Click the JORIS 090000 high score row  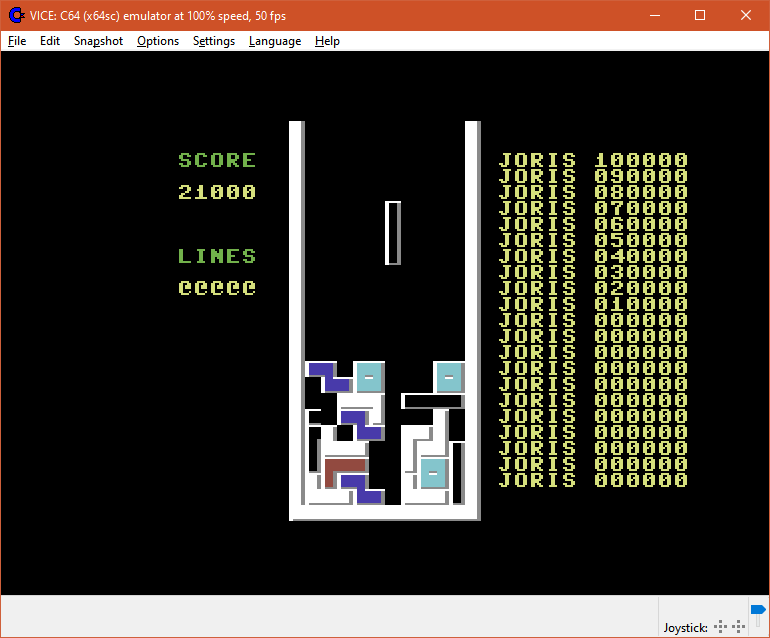click(x=593, y=176)
